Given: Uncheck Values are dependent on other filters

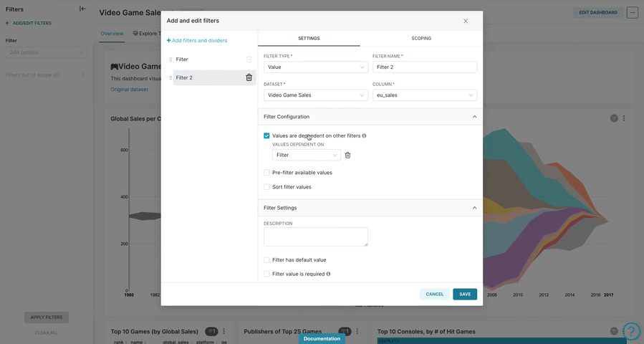Looking at the screenshot, I should pyautogui.click(x=266, y=135).
